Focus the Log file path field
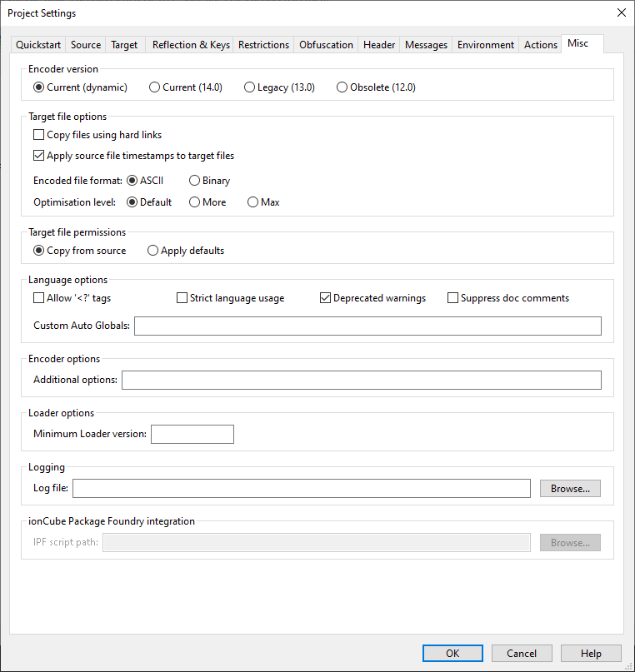The image size is (635, 672). [302, 489]
